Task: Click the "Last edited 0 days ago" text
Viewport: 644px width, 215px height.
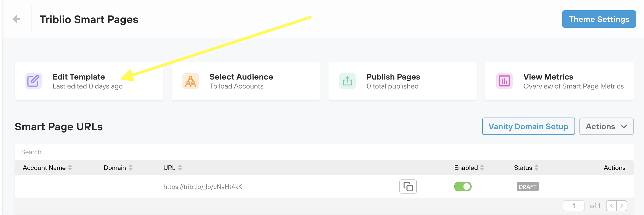Action: (88, 86)
